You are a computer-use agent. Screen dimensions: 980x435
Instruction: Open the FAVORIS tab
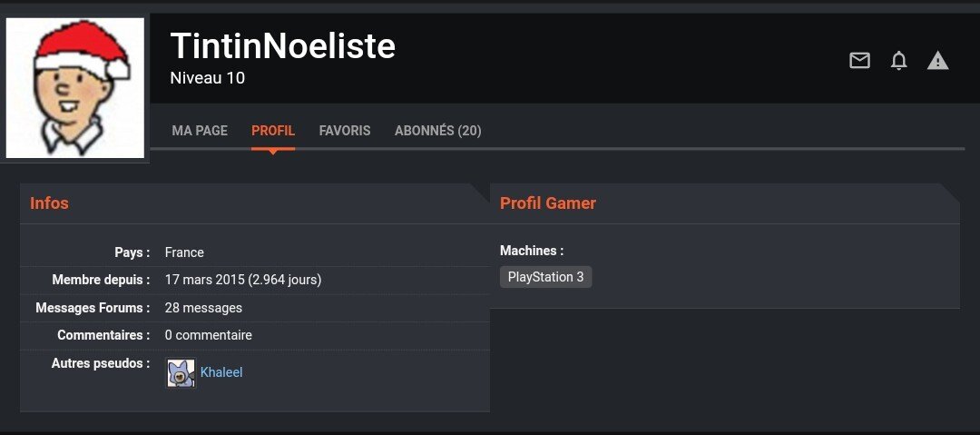pos(345,131)
